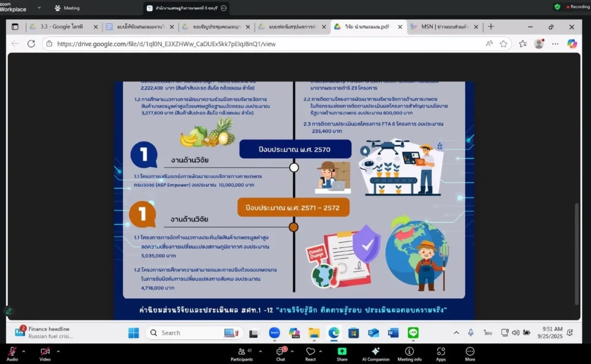Open the More options menu
This screenshot has height=364, width=591.
[x=470, y=352]
